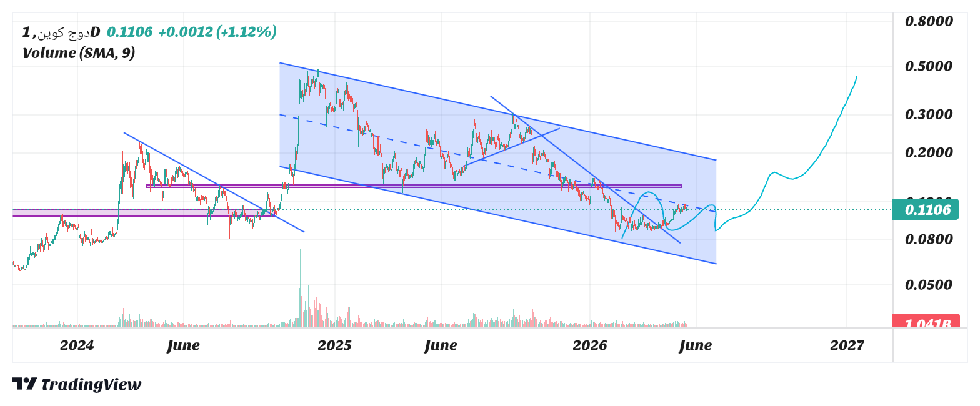Click the 2024 label on time axis
Screen dimensions: 980x406
77,345
